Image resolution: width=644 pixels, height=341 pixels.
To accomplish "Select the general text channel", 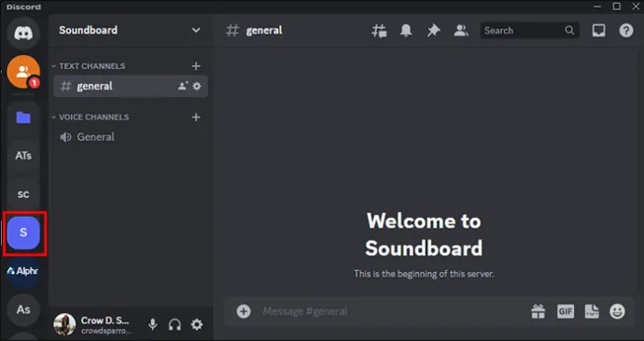I will pyautogui.click(x=131, y=86).
